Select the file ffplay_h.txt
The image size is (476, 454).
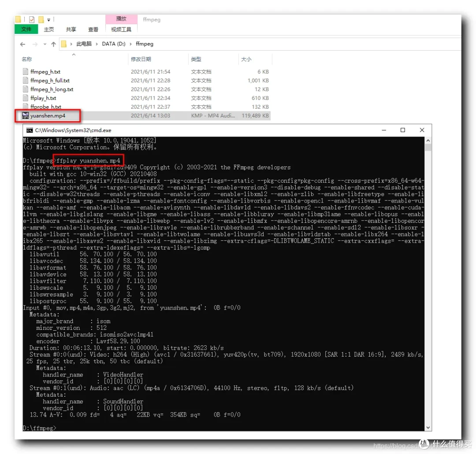[43, 98]
